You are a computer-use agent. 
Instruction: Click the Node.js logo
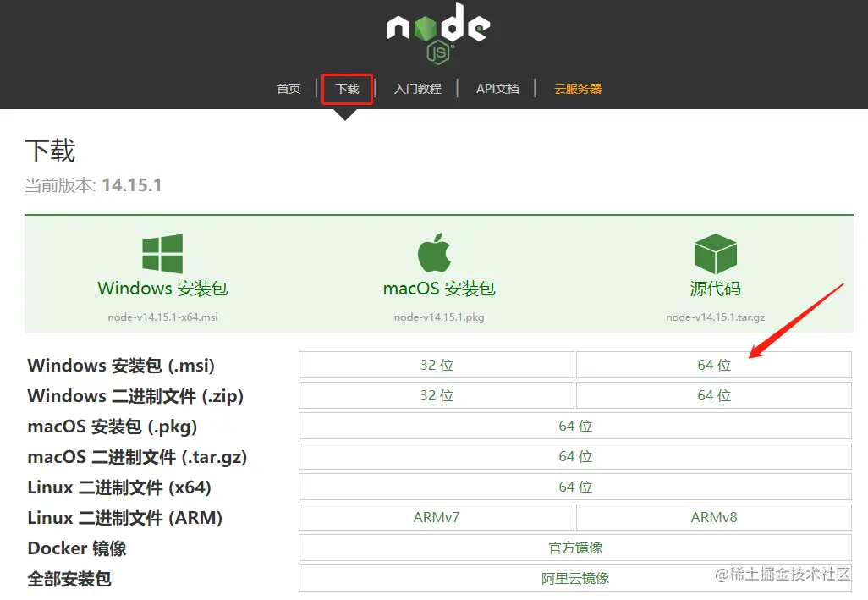(x=438, y=33)
